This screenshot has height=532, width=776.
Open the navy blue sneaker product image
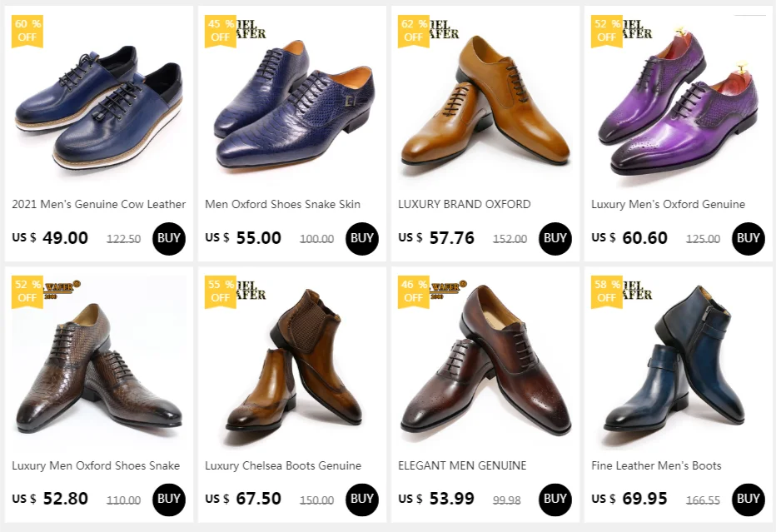(x=99, y=104)
